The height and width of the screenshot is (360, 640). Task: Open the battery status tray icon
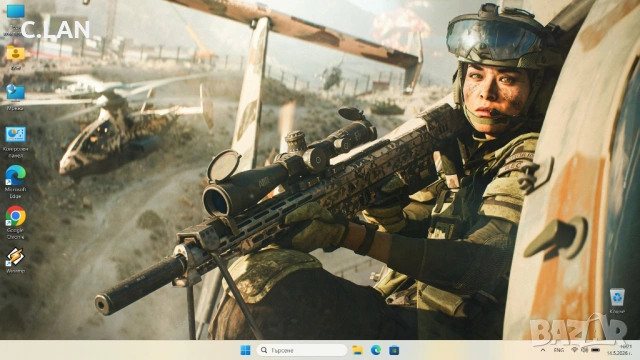pyautogui.click(x=596, y=350)
